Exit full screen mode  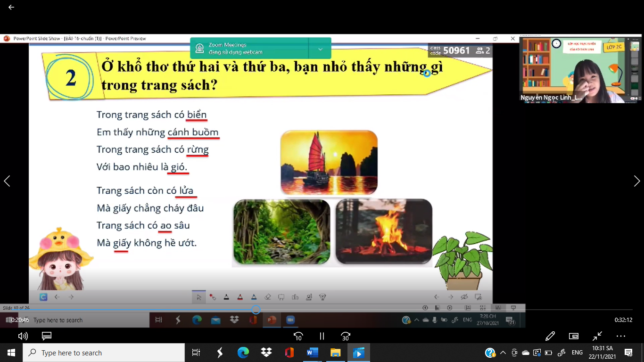[x=597, y=336]
